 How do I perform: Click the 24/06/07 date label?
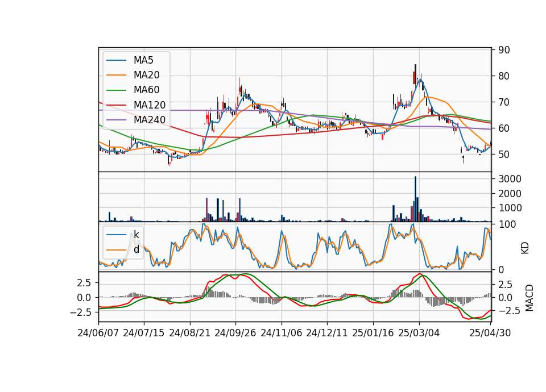98,333
